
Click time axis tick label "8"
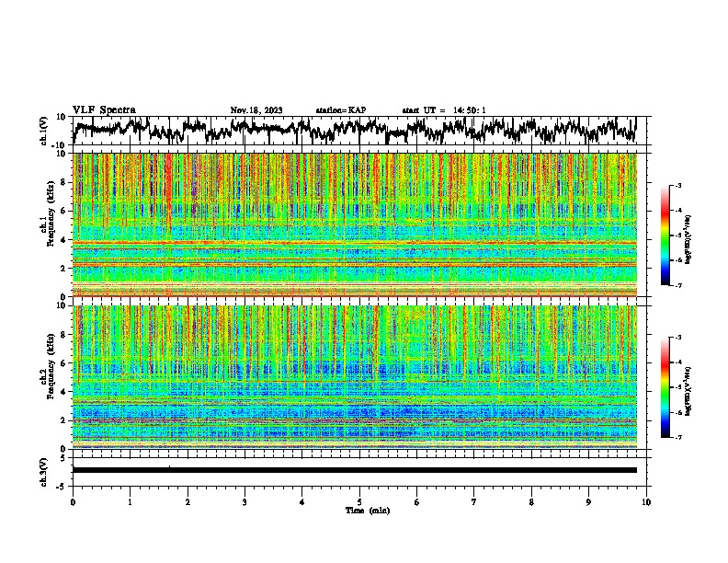(531, 502)
